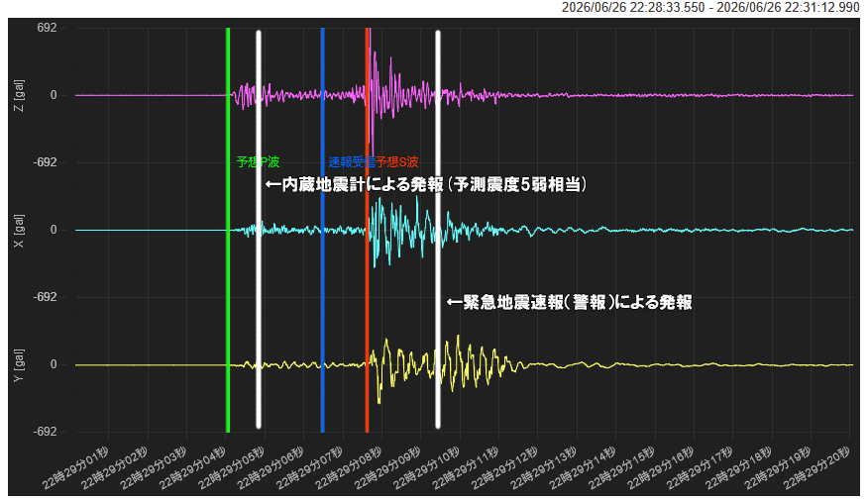Screen dimensions: 868x500
Task: Click the 22時29分01秒 time tick label
Action: coord(76,467)
